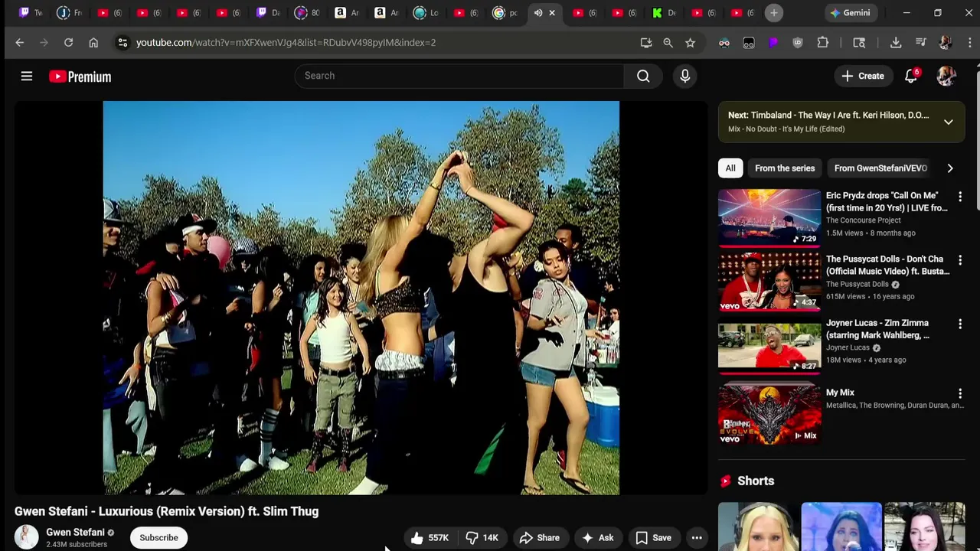Click the install app icon in address bar
This screenshot has width=980, height=551.
(646, 43)
